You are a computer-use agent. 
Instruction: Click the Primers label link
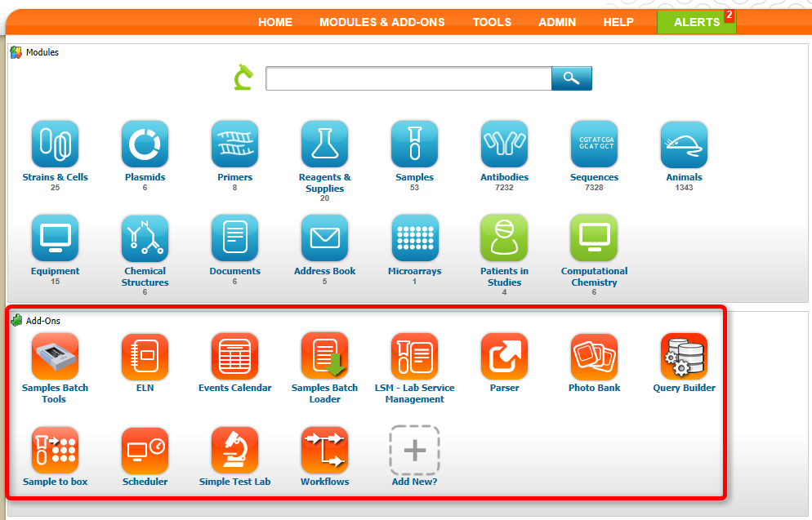pos(234,177)
